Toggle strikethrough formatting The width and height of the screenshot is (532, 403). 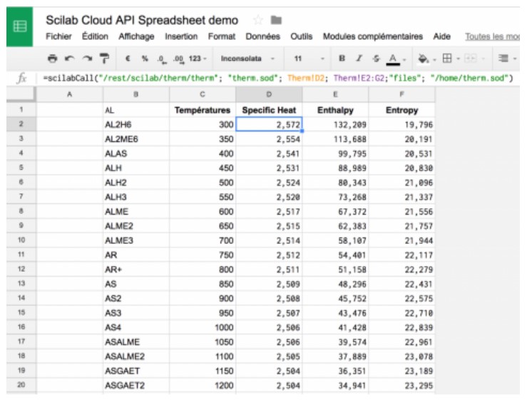(376, 58)
